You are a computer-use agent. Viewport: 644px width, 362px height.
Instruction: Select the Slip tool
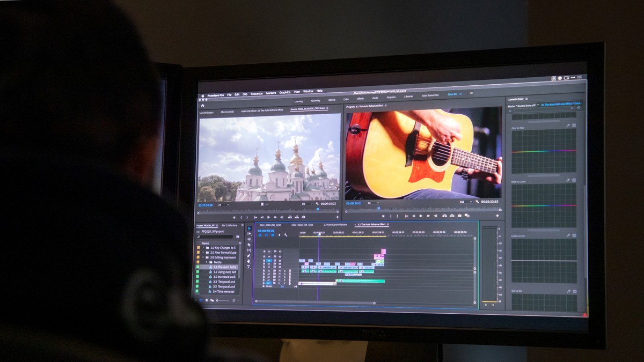[249, 250]
